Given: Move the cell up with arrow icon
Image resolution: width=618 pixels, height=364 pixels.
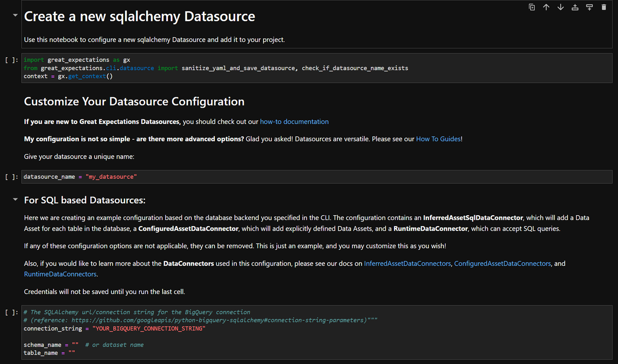Looking at the screenshot, I should pyautogui.click(x=546, y=7).
